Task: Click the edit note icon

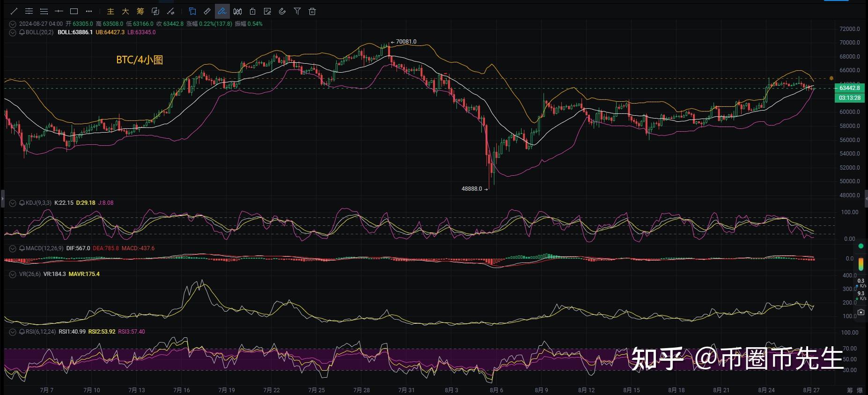Action: point(267,11)
